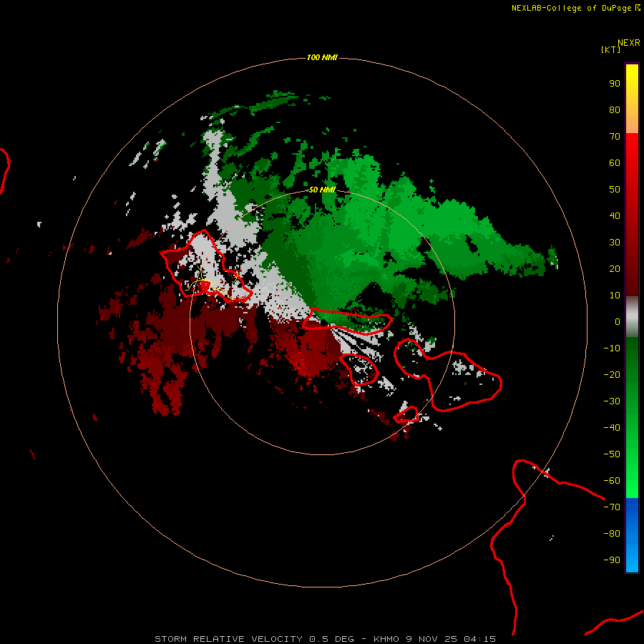Click the -70 value on the velocity scale

[x=612, y=507]
